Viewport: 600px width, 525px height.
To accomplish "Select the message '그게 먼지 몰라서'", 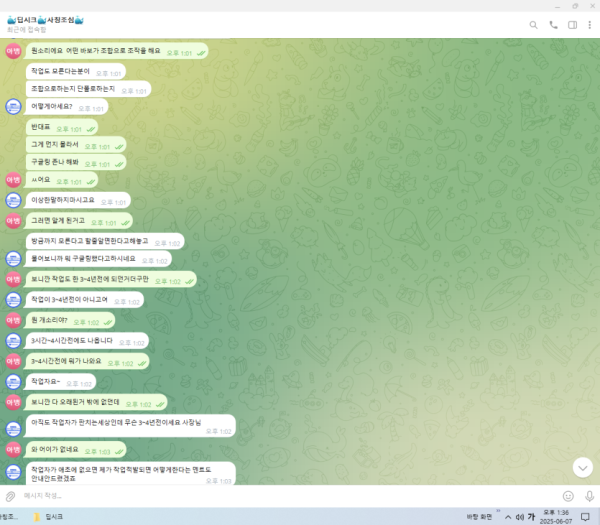I will click(76, 145).
